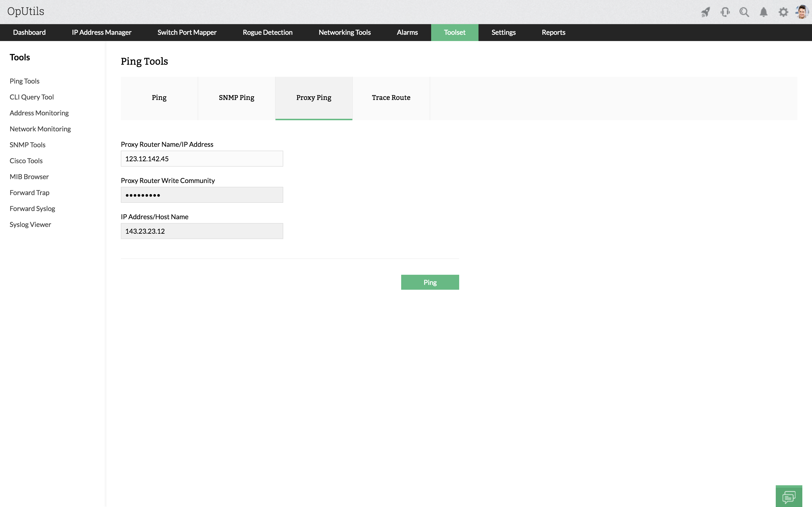The width and height of the screenshot is (812, 507).
Task: Click the IP Address/Host Name field
Action: tap(202, 231)
